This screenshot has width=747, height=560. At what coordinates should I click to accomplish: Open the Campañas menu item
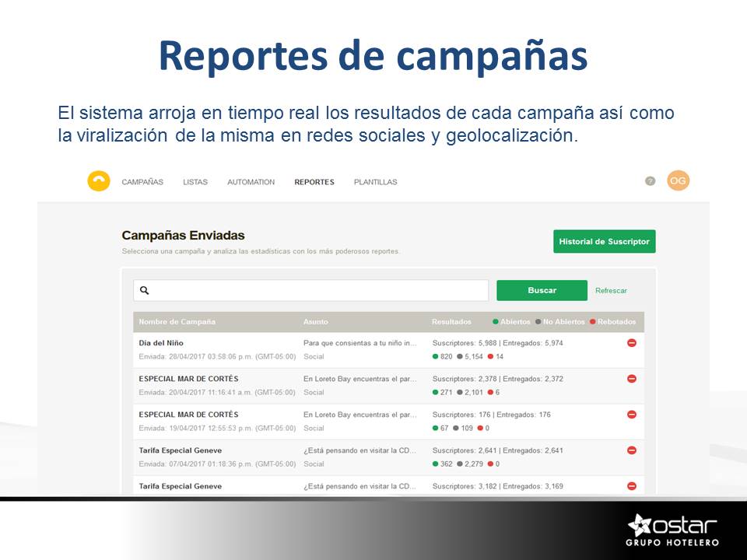[142, 182]
